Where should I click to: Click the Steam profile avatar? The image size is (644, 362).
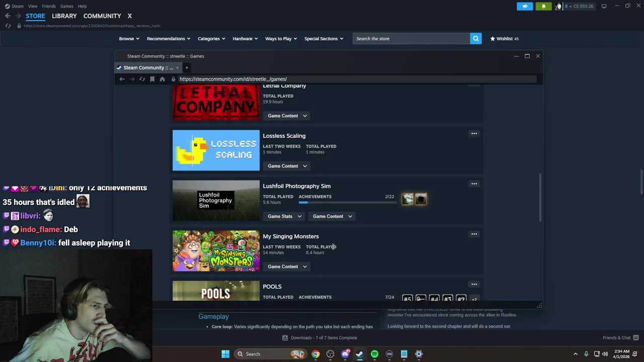coord(558,6)
